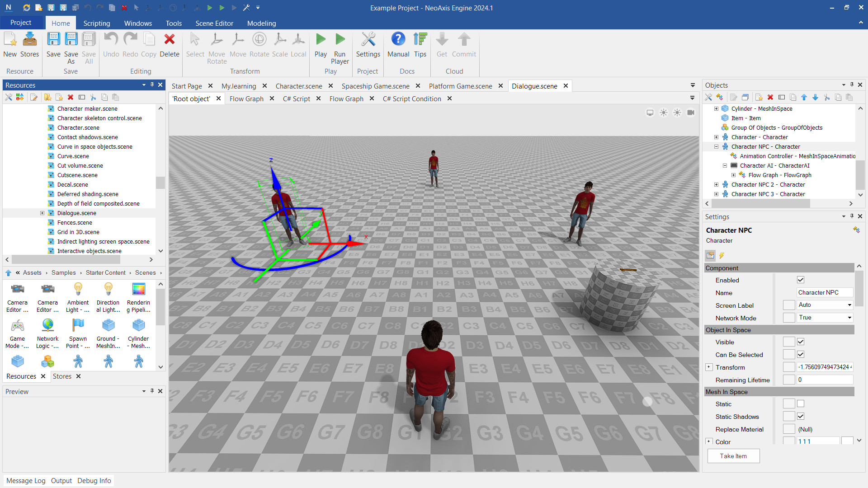Click the Take Item button
The width and height of the screenshot is (868, 488).
coord(733,456)
